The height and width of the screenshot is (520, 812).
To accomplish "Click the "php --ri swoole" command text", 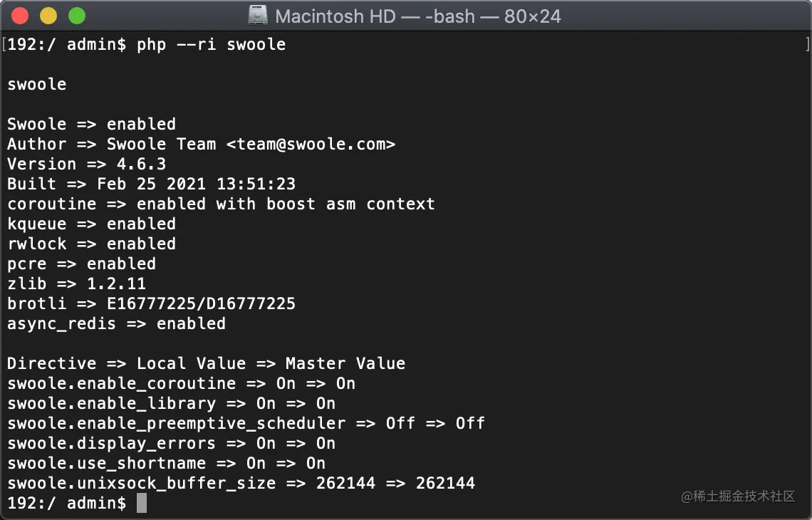I will pyautogui.click(x=211, y=45).
